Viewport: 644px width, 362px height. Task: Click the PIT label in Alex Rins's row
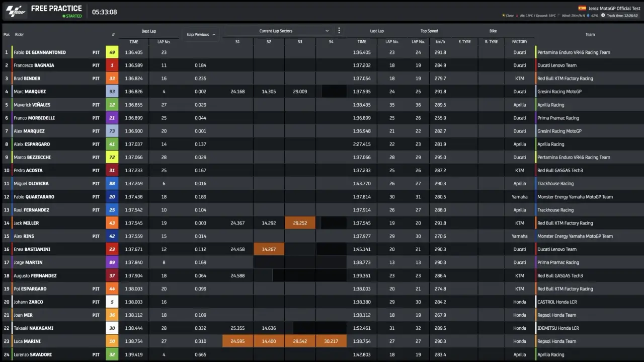point(96,236)
